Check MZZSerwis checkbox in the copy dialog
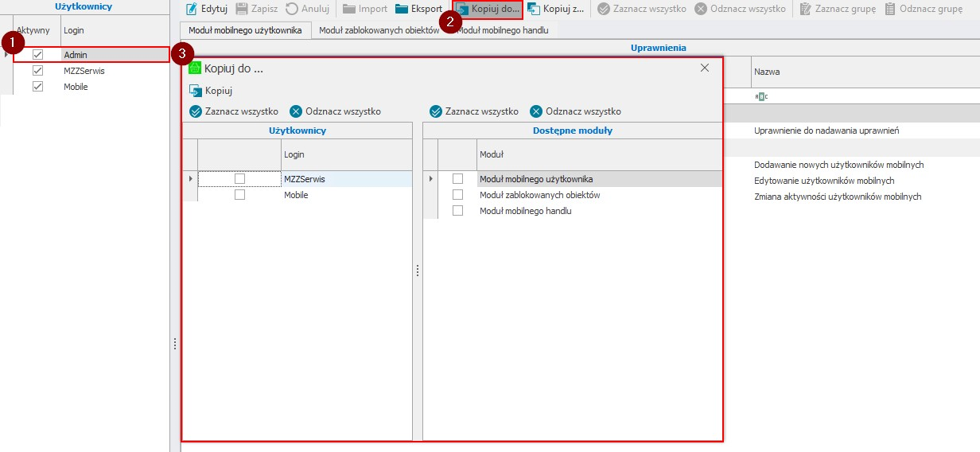The width and height of the screenshot is (980, 452). click(239, 179)
